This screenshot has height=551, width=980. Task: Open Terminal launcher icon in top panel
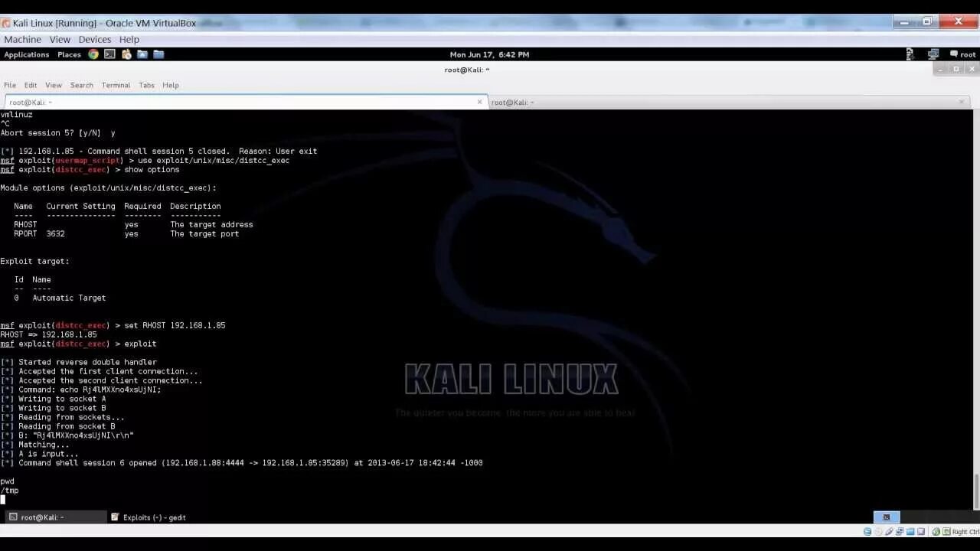coord(109,54)
